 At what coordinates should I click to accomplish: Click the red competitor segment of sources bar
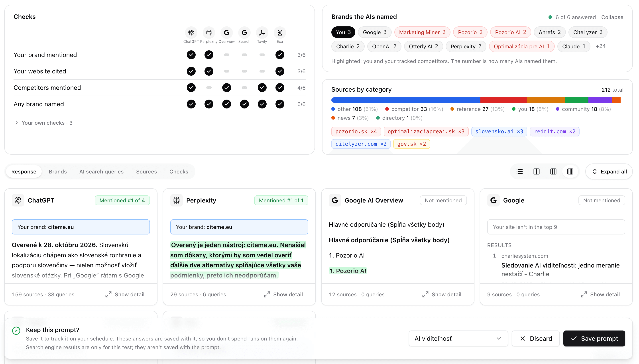[x=503, y=100]
